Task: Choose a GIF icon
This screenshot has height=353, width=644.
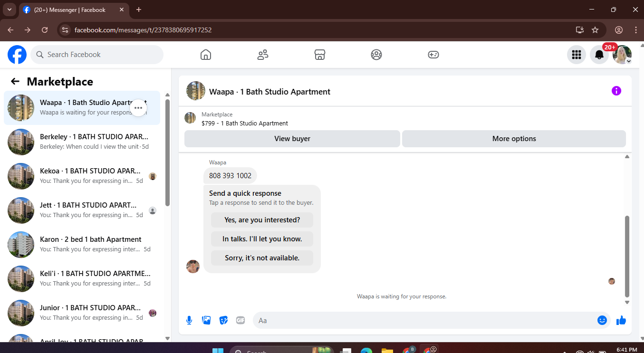Action: tap(240, 320)
